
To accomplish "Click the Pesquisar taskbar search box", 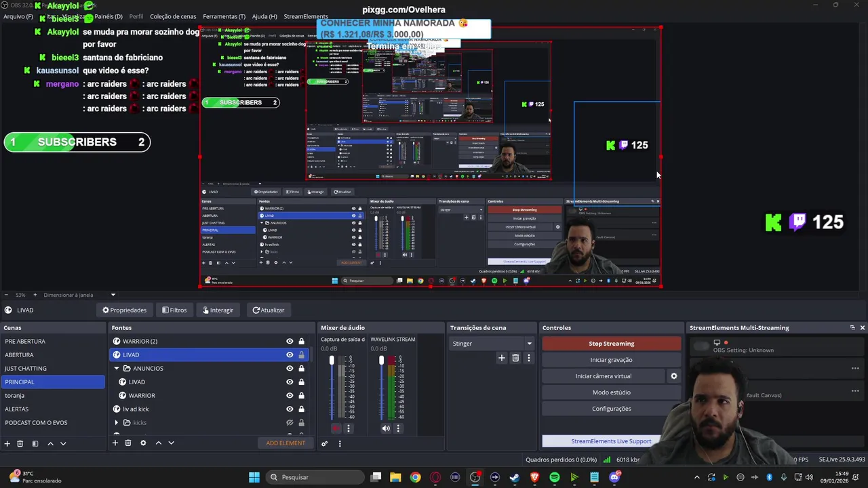I will pos(315,477).
